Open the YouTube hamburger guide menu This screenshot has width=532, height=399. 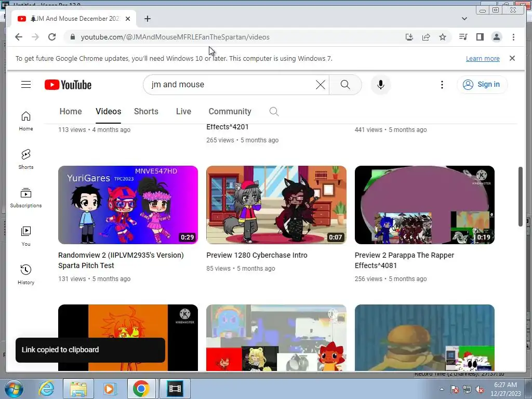coord(26,85)
